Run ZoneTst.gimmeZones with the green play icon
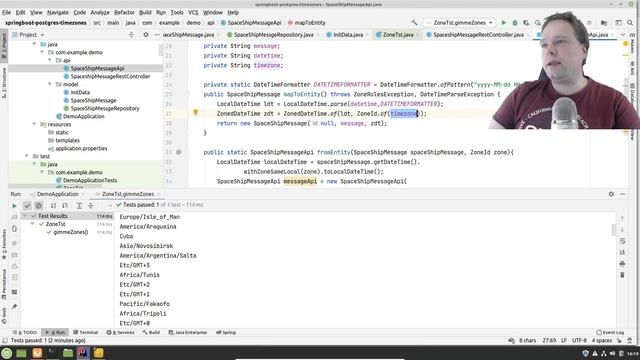Screen dimensions: 640x360 pyautogui.click(x=504, y=23)
